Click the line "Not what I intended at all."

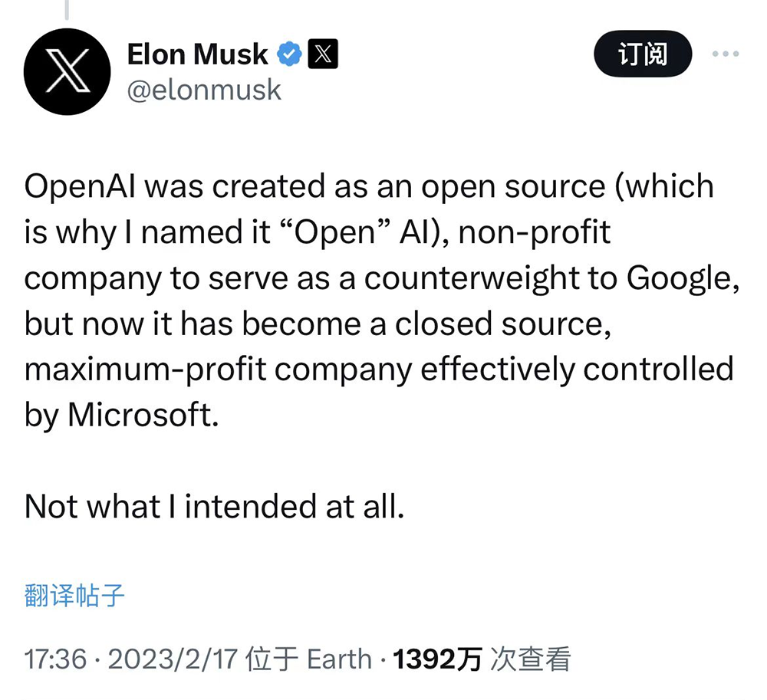click(x=214, y=507)
